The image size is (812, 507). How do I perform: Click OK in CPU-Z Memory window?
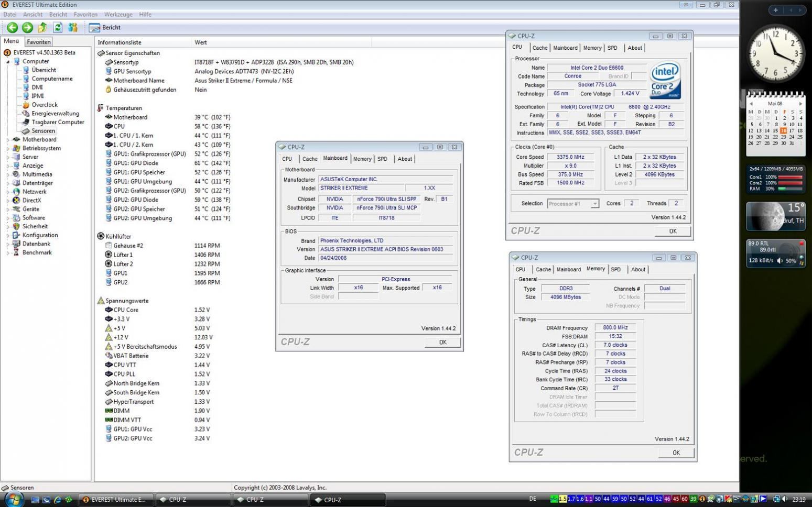(x=676, y=453)
